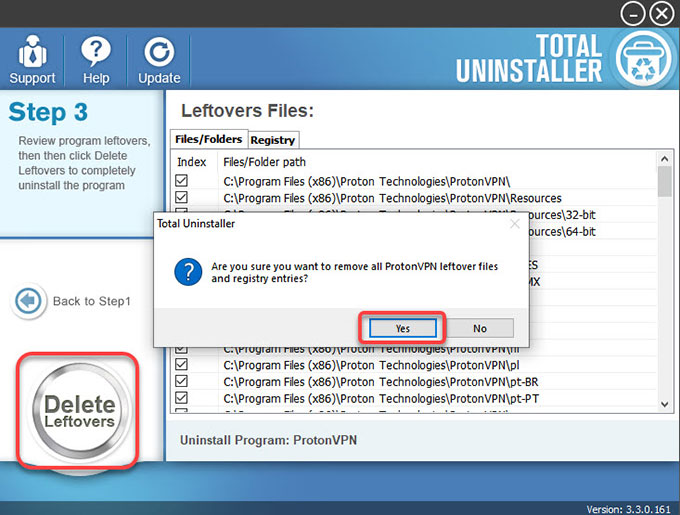Click the Update refresh icon

pos(159,53)
